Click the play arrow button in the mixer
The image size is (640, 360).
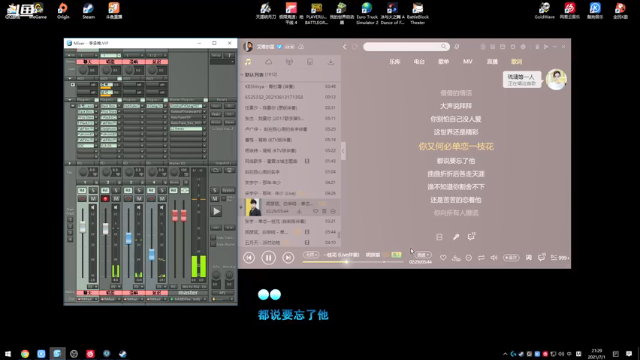tap(216, 211)
